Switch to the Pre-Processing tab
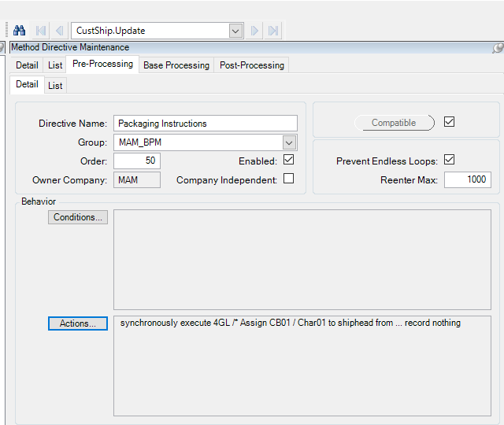 coord(102,64)
